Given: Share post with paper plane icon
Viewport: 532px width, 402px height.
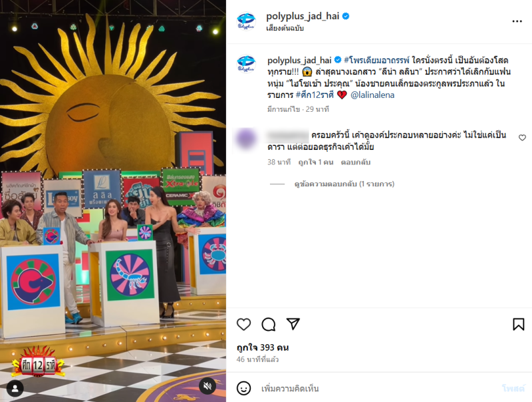Looking at the screenshot, I should (293, 324).
